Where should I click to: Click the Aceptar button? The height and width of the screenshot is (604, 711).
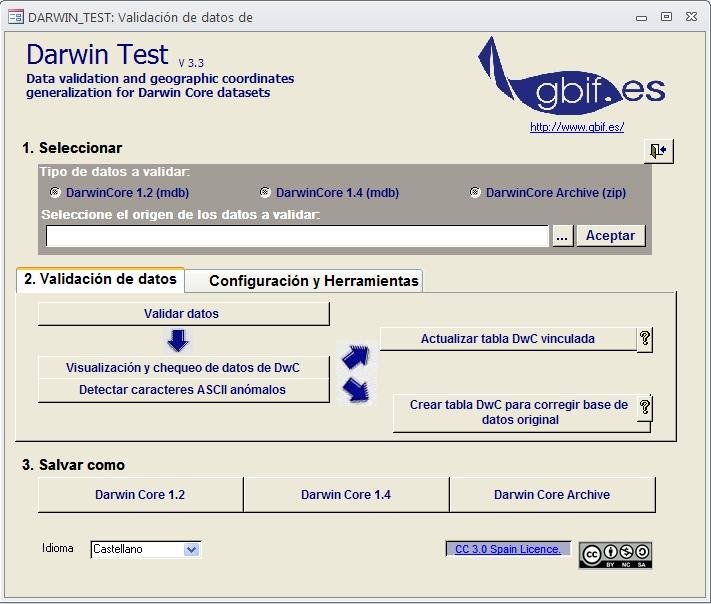tap(610, 236)
